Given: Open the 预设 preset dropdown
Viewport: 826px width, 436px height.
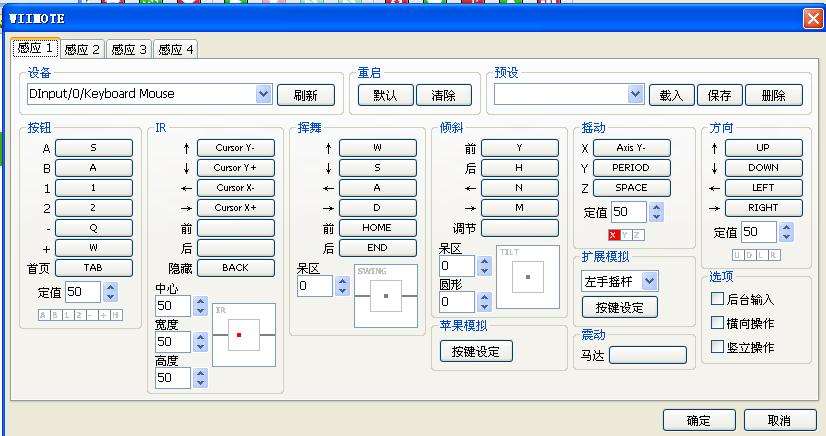Looking at the screenshot, I should [x=636, y=95].
